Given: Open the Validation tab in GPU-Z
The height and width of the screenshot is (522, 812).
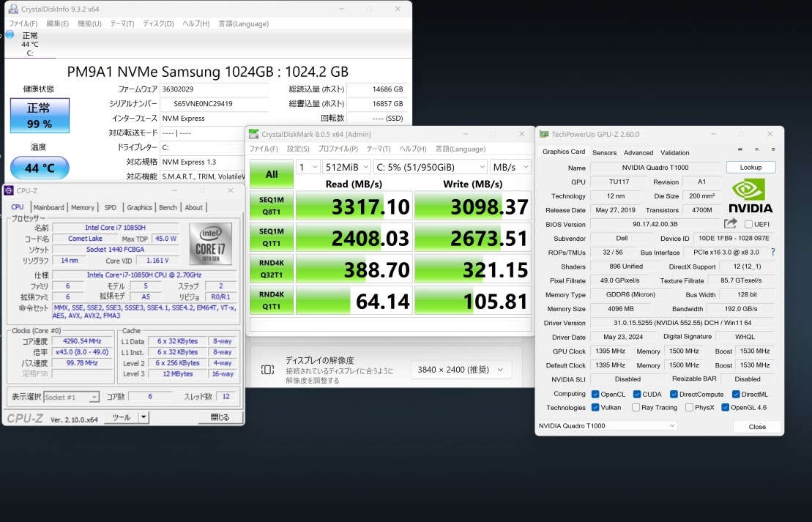Looking at the screenshot, I should click(675, 153).
